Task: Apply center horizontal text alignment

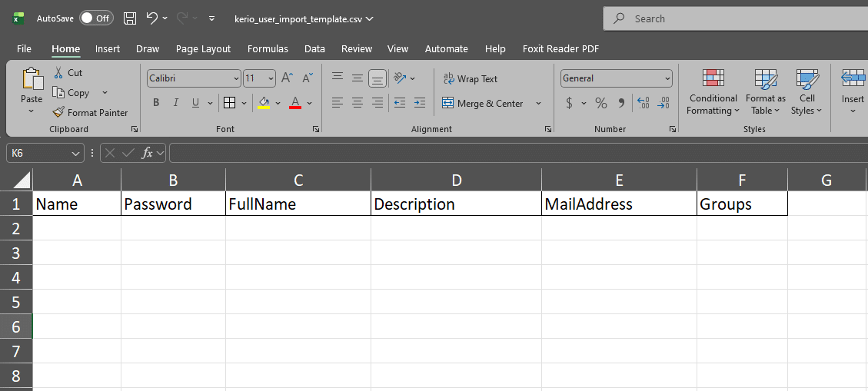Action: coord(358,103)
